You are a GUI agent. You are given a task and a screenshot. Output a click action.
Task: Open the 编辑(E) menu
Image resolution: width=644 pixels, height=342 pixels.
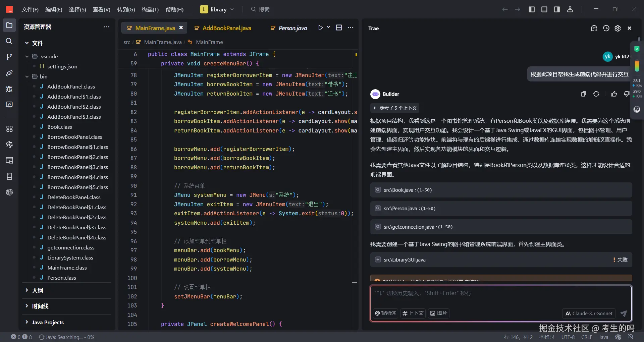point(54,9)
